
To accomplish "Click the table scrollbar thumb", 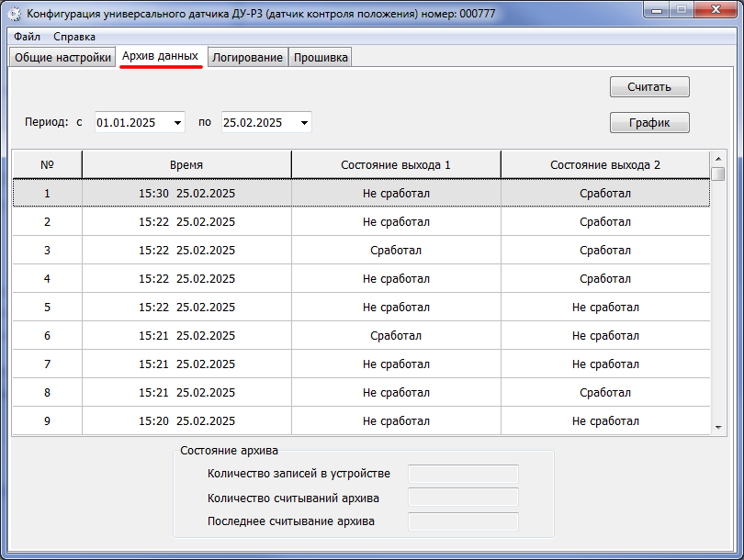I will (x=718, y=174).
